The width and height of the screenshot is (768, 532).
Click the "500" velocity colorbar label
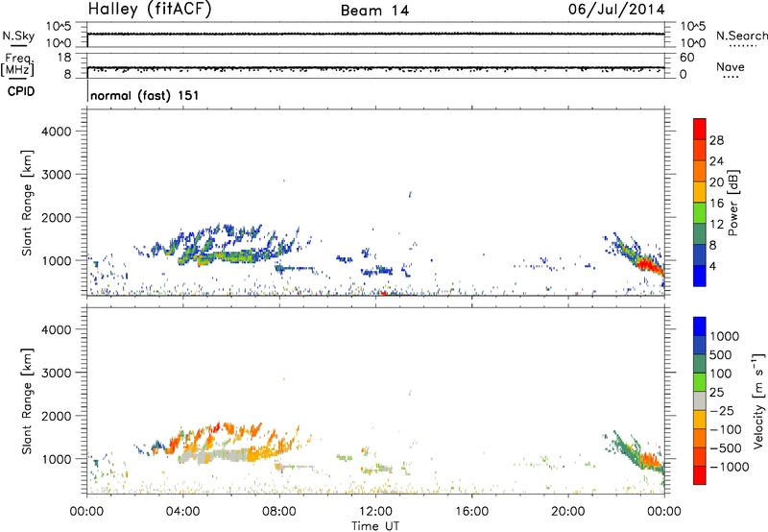click(721, 354)
